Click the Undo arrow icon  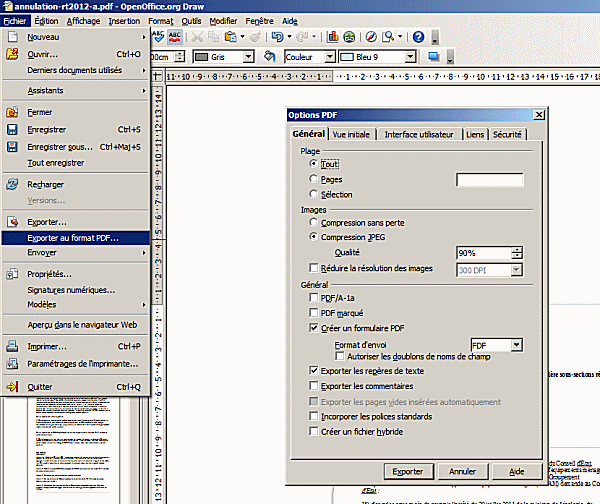277,37
